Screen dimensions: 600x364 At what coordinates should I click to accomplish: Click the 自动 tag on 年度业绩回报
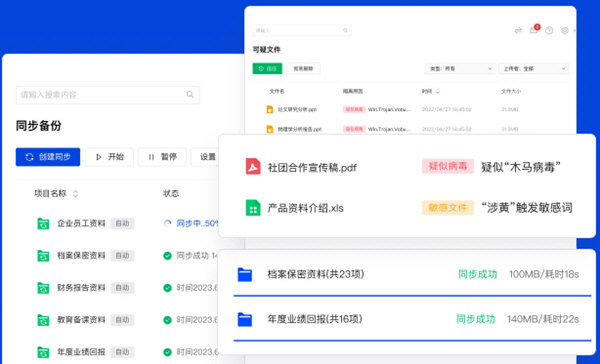(122, 352)
